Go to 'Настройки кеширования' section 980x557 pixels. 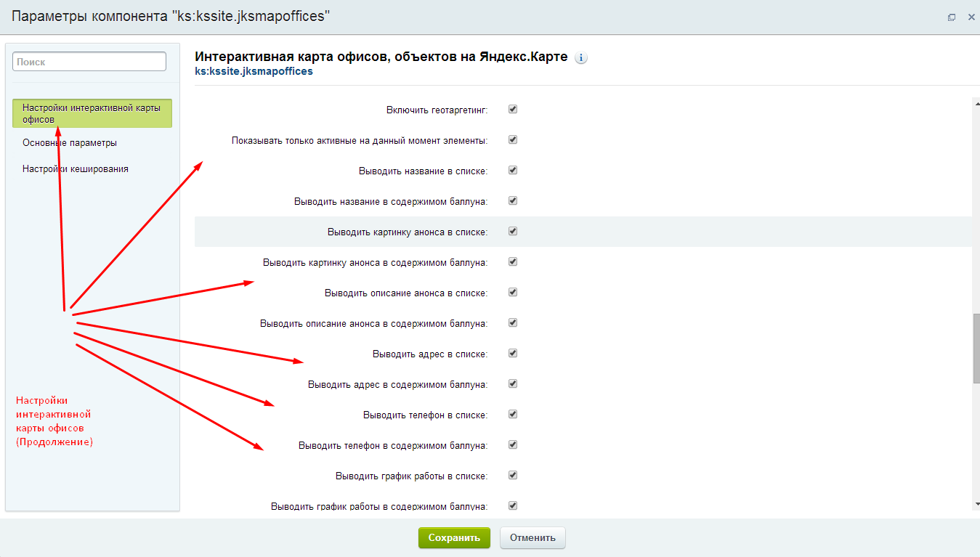pyautogui.click(x=76, y=169)
